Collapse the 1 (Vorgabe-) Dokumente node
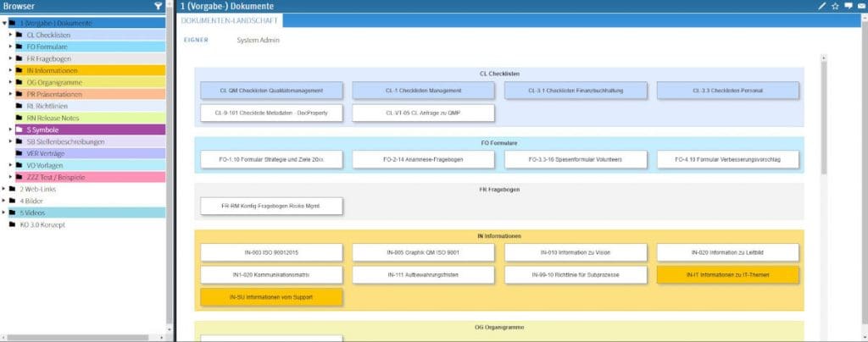 [x=3, y=24]
